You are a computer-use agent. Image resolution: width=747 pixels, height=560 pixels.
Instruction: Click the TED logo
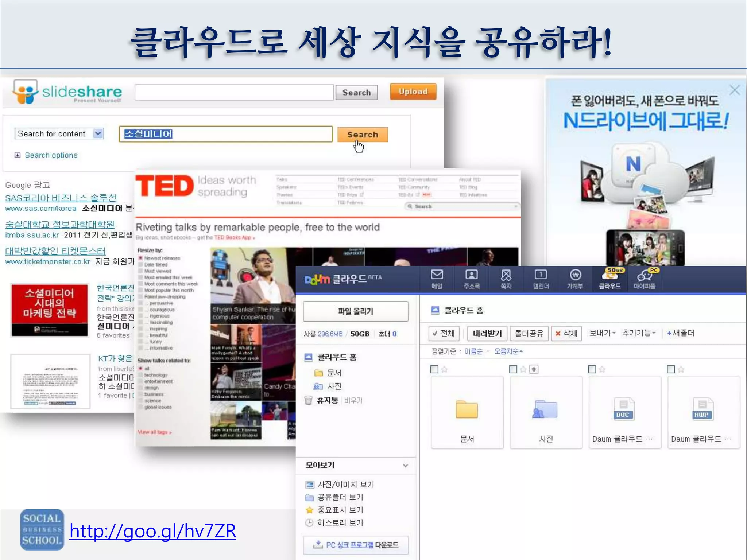(x=165, y=186)
